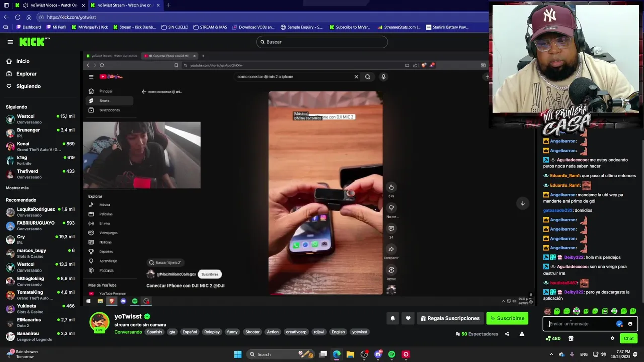Open the Conversando category link

128,332
